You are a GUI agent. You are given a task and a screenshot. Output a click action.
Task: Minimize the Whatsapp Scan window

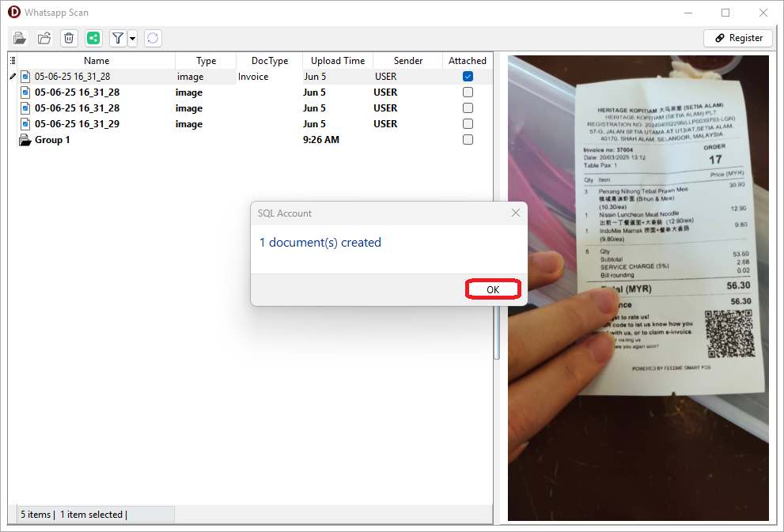688,13
